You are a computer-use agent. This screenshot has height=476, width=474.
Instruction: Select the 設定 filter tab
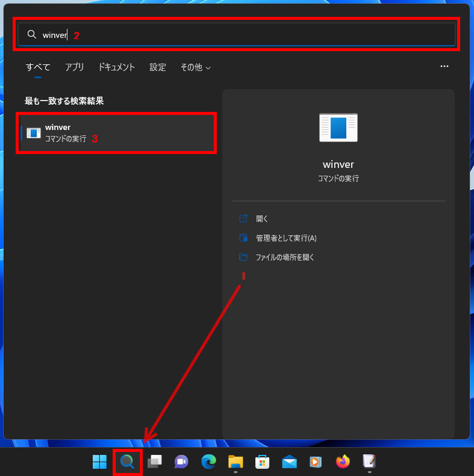point(158,67)
